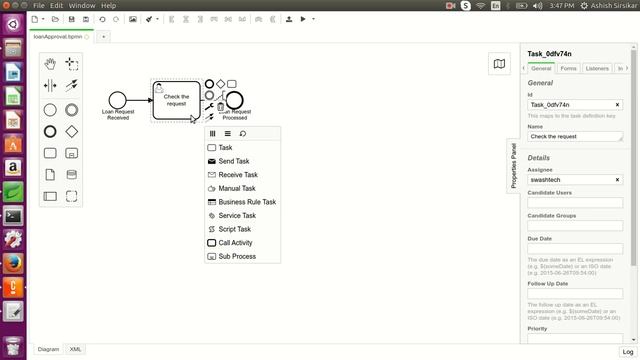The height and width of the screenshot is (360, 640).
Task: Activate the global connect tool
Action: click(x=71, y=85)
